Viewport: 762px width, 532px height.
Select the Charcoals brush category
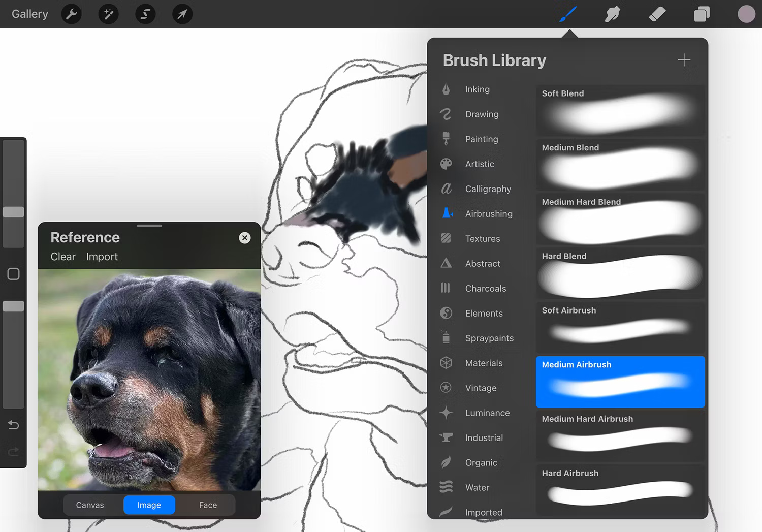coord(486,288)
